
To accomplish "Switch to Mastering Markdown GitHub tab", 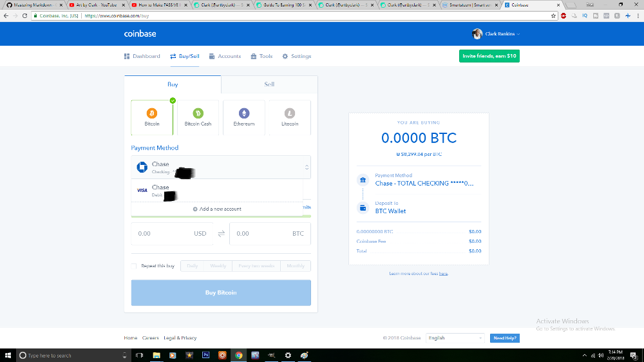I will [x=35, y=5].
